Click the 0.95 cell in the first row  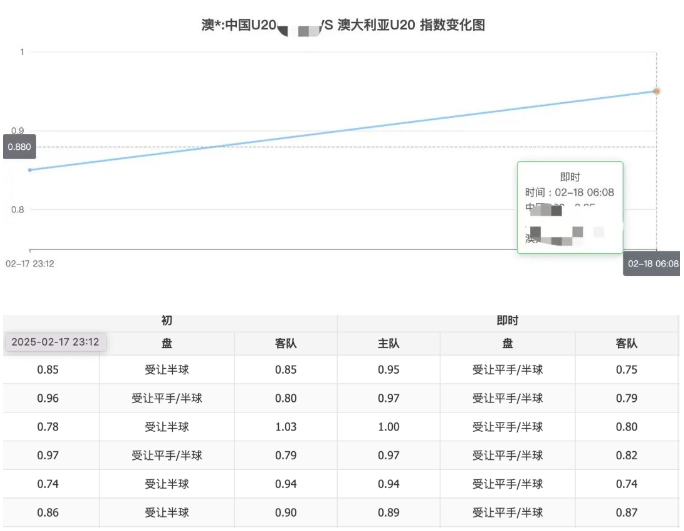click(x=387, y=369)
